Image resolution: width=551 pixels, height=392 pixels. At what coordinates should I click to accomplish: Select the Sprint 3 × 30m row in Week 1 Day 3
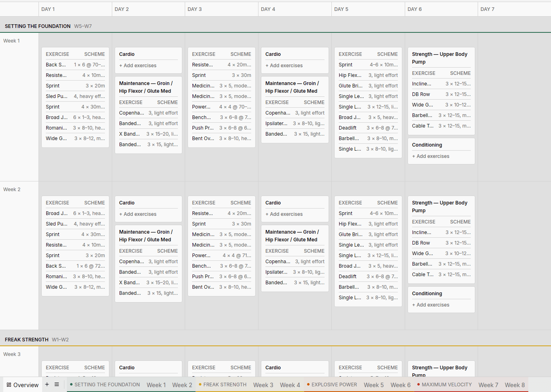222,75
